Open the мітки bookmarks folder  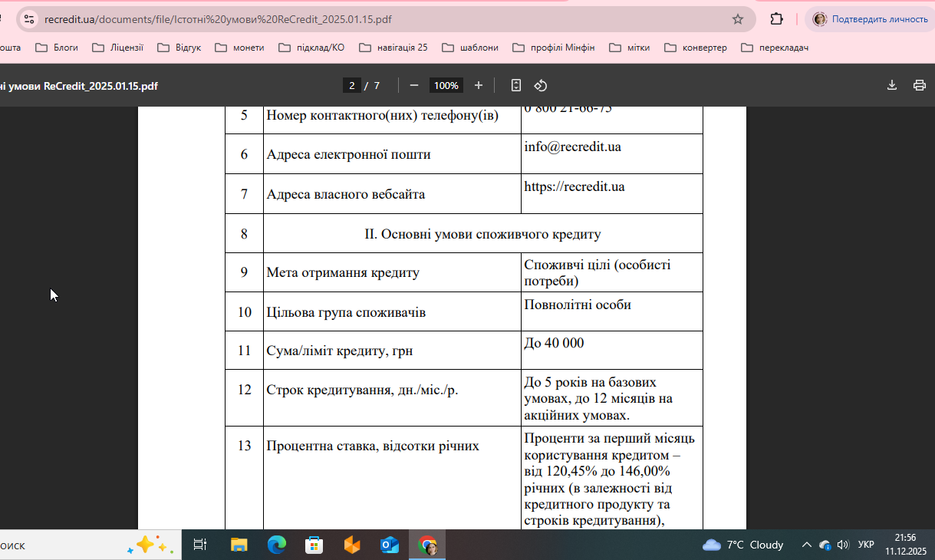[x=630, y=48]
